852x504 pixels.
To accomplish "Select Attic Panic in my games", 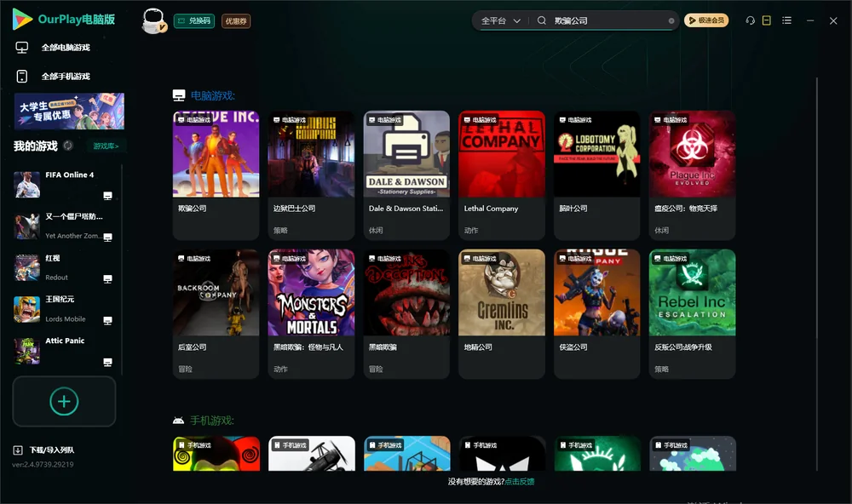I will (64, 351).
